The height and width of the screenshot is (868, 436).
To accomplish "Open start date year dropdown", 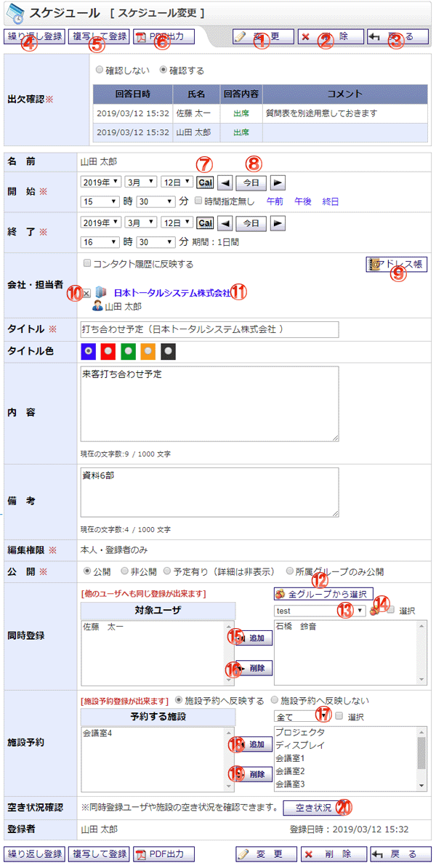I will click(100, 181).
